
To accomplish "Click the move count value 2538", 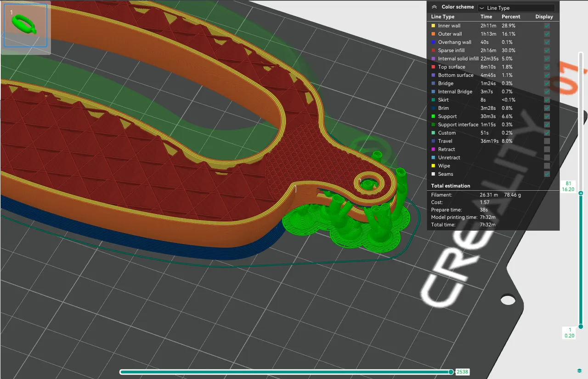I will pos(463,372).
